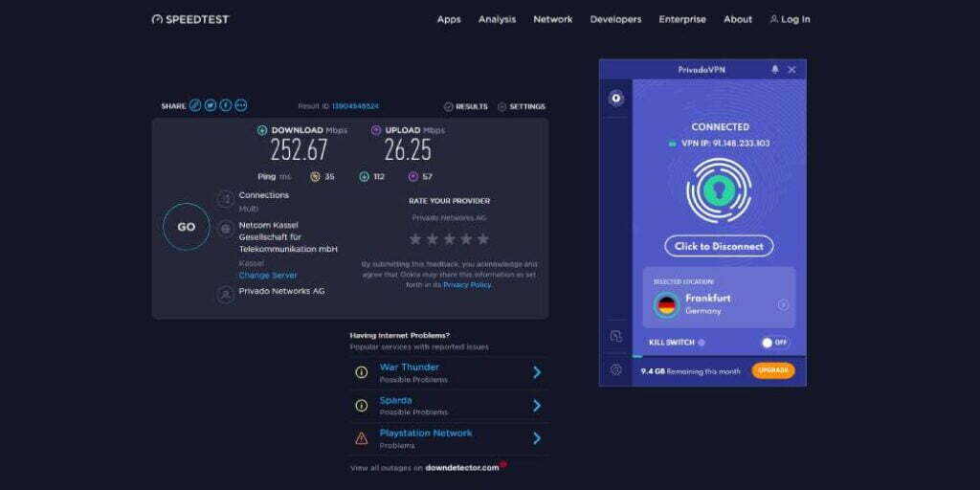Click the Kill Switch info dot

point(702,343)
